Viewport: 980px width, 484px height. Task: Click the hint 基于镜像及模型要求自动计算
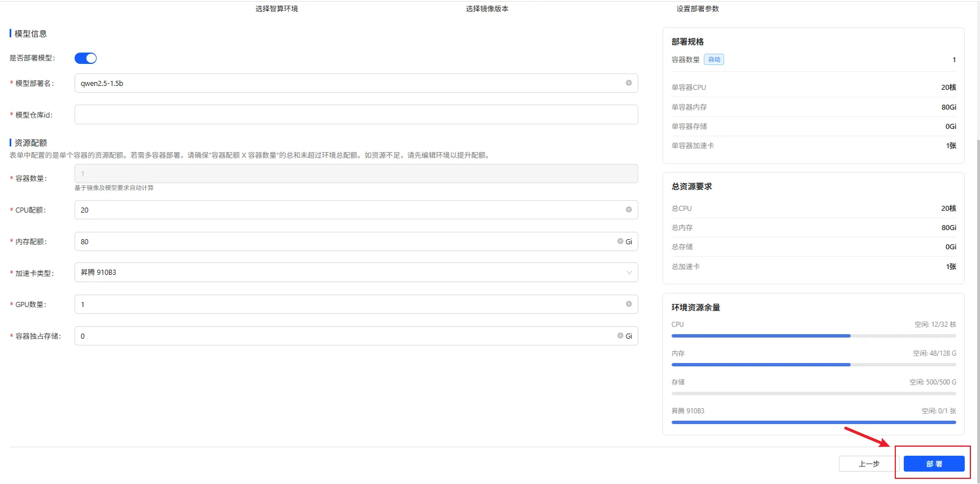[114, 188]
